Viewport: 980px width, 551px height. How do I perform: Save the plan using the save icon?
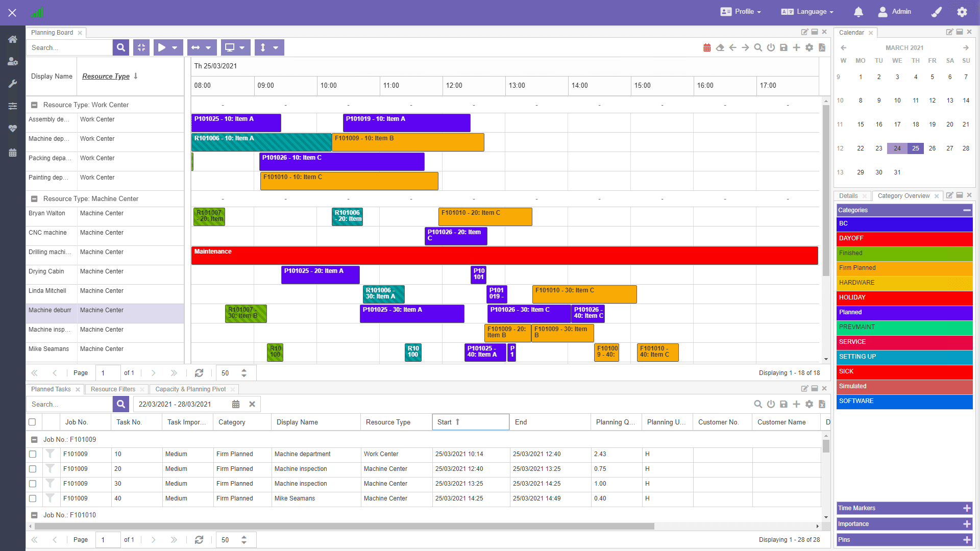(x=783, y=47)
